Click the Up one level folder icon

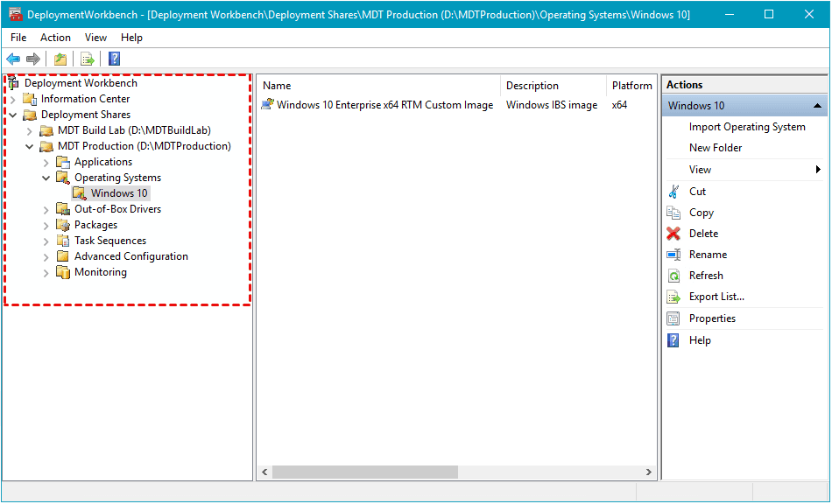[60, 59]
